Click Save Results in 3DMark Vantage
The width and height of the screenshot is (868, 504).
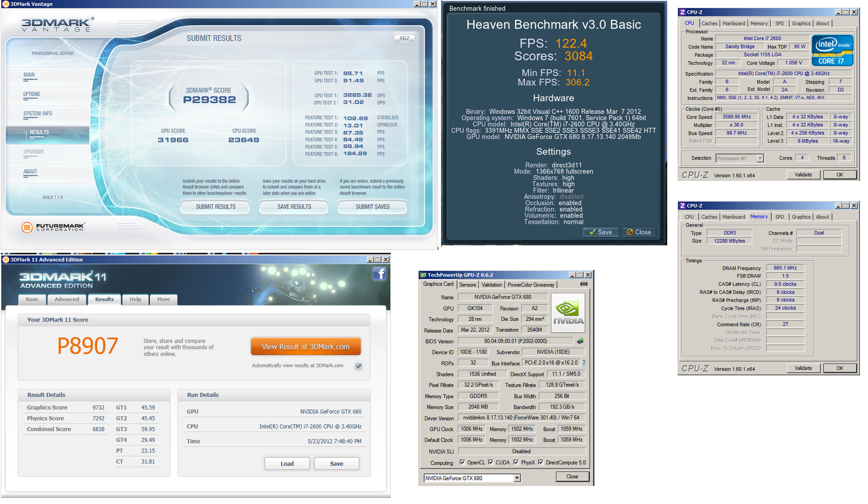(294, 207)
